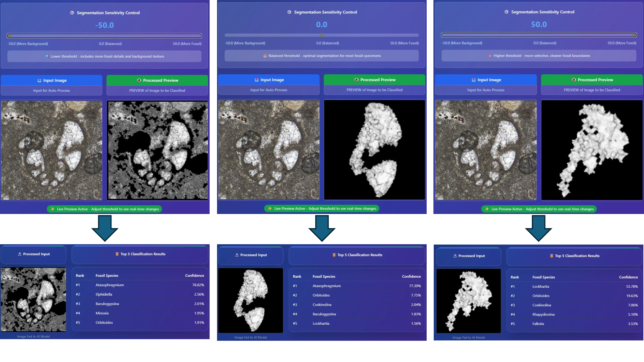
Task: Click the gear icon on Segmentation Sensitivity Control
Action: pos(71,13)
